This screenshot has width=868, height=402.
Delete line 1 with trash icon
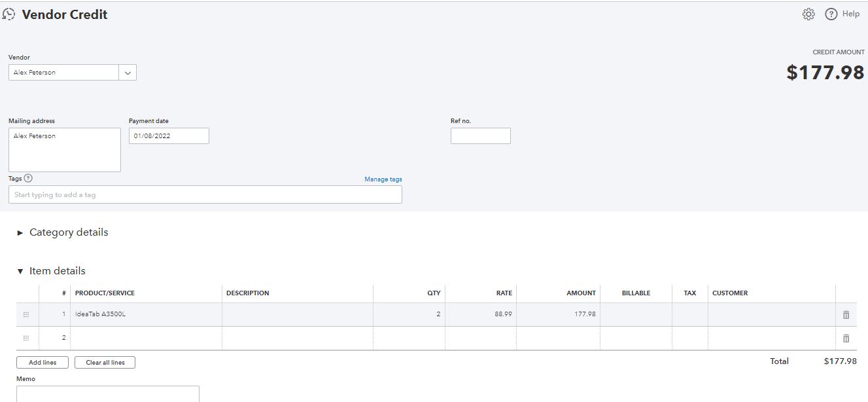click(x=846, y=315)
